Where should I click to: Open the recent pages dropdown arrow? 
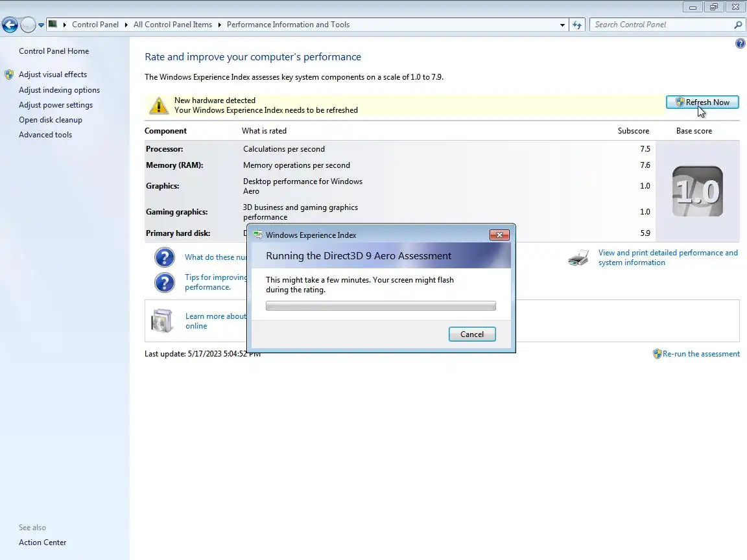point(41,25)
